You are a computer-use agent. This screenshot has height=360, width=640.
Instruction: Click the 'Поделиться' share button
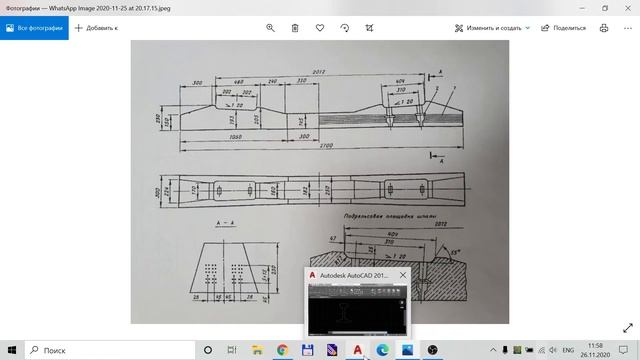click(563, 28)
